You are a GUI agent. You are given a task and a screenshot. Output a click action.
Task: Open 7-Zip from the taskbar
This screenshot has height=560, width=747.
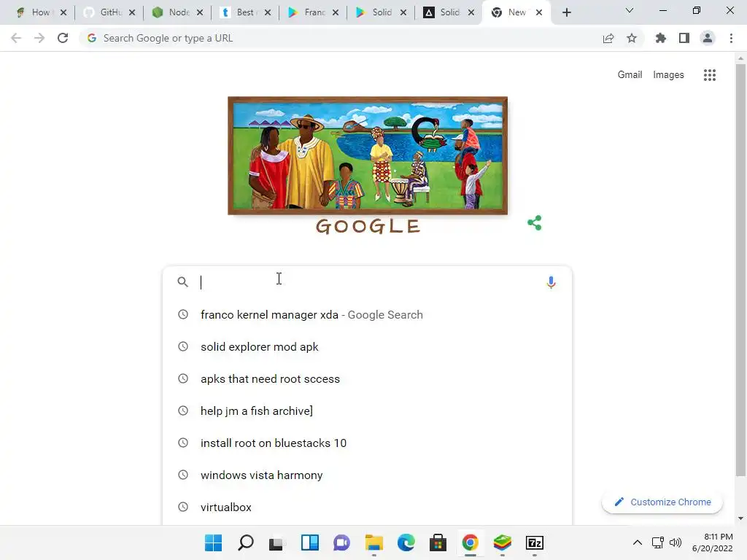click(x=535, y=542)
